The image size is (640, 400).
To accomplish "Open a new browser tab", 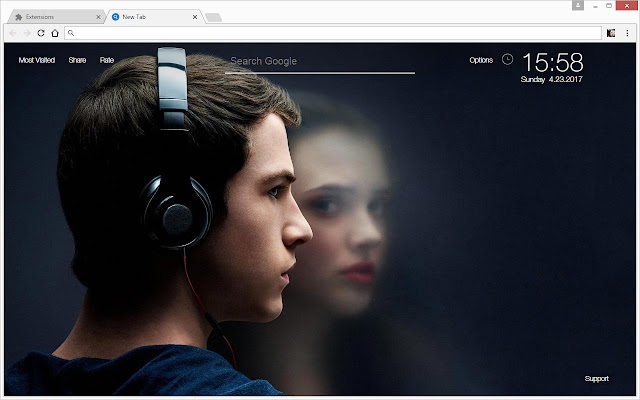I will (x=213, y=17).
